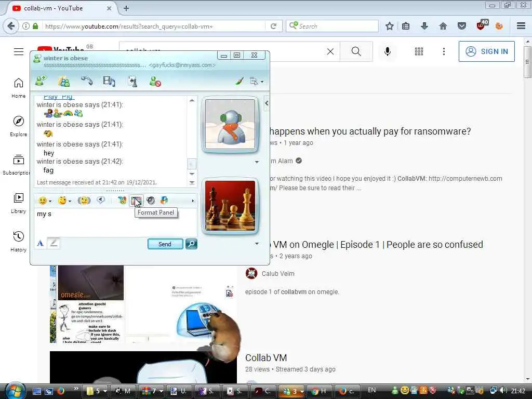Select the winking face winks button
The width and height of the screenshot is (532, 399).
pyautogui.click(x=62, y=201)
